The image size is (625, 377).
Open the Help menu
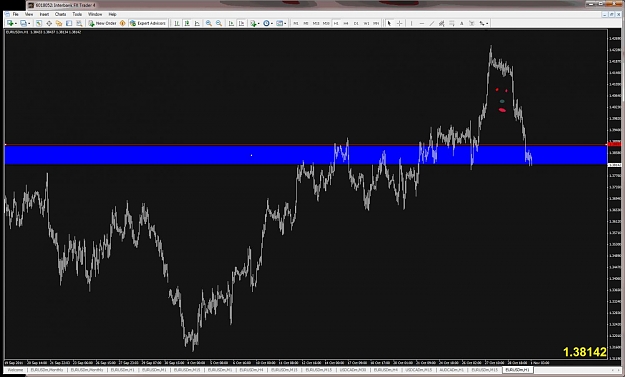pyautogui.click(x=112, y=14)
